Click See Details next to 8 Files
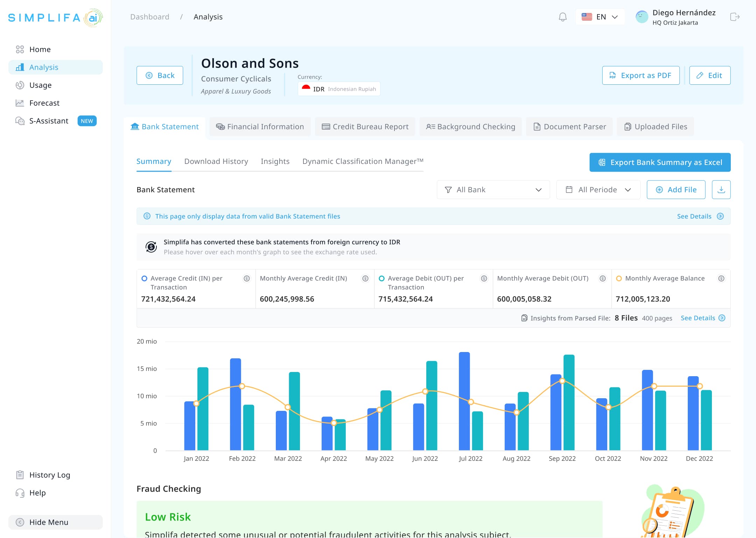The height and width of the screenshot is (538, 756). click(703, 318)
